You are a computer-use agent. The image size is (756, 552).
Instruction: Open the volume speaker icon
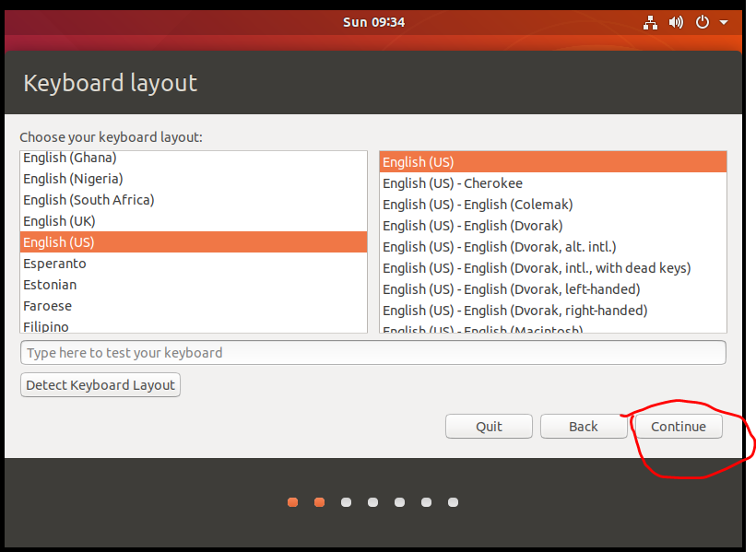pos(676,22)
